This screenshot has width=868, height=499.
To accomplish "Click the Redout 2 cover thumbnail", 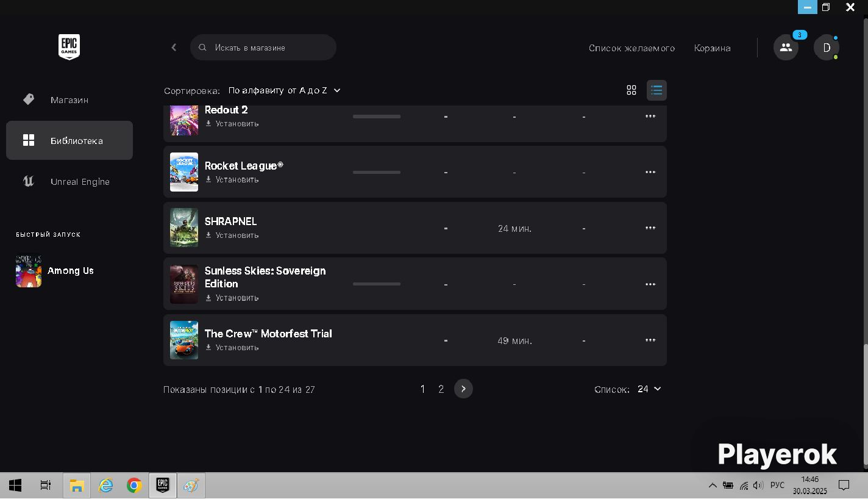I will 184,120.
